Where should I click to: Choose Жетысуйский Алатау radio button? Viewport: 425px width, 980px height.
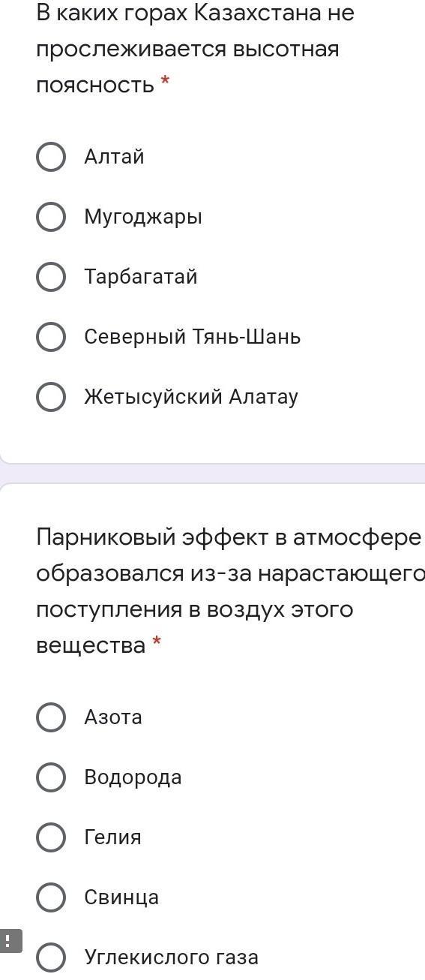pos(51,397)
